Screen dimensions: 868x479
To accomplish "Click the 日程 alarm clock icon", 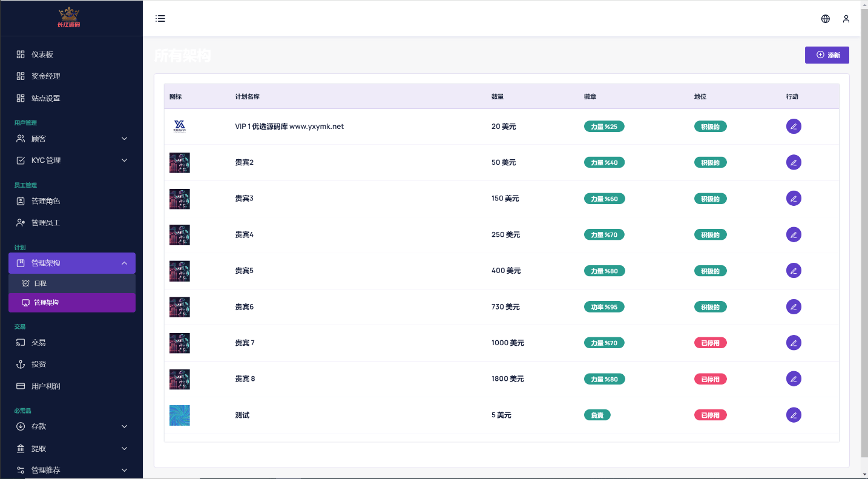I will point(25,283).
